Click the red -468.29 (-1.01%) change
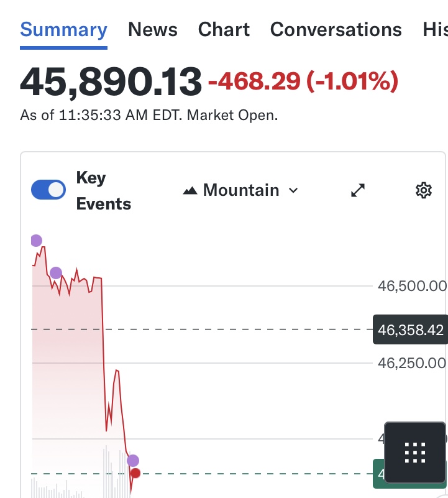 pyautogui.click(x=303, y=81)
